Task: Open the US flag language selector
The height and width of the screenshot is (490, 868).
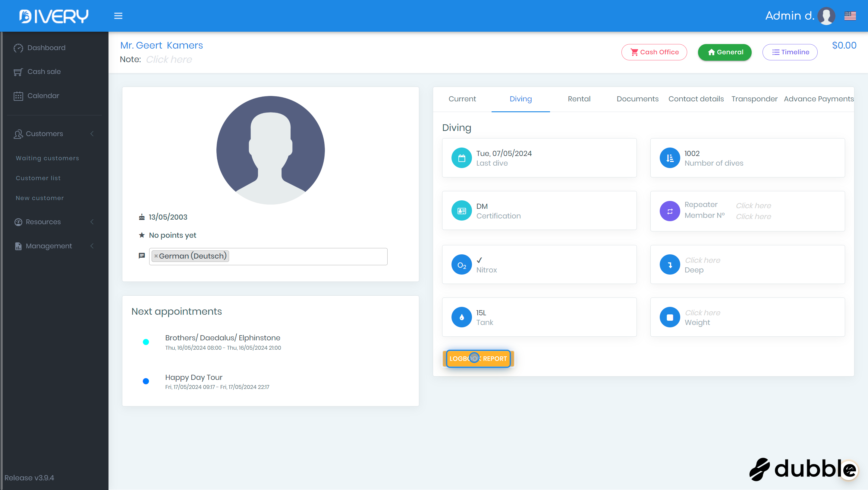Action: click(x=850, y=16)
